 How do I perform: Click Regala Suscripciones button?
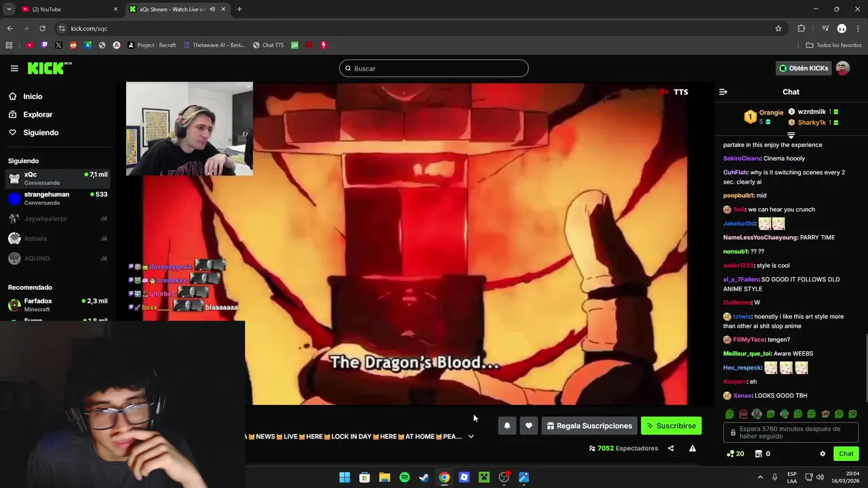point(589,426)
